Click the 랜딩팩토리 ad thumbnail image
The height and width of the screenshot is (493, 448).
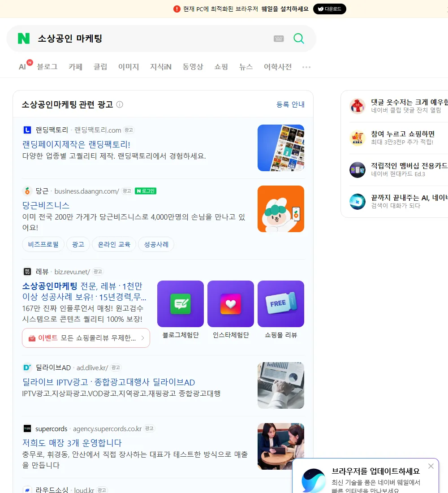(281, 148)
